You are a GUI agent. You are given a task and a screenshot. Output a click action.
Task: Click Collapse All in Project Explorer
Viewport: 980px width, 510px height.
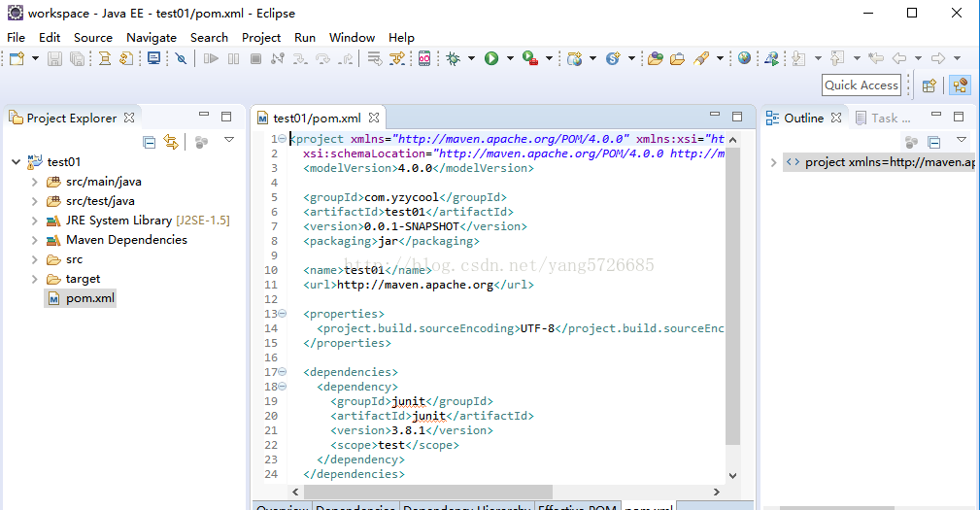coord(149,143)
